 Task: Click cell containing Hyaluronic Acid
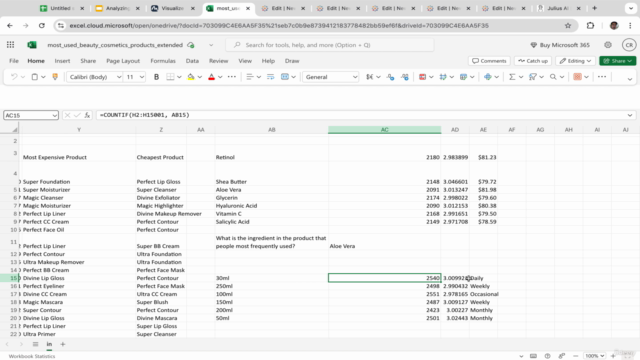tap(271, 206)
